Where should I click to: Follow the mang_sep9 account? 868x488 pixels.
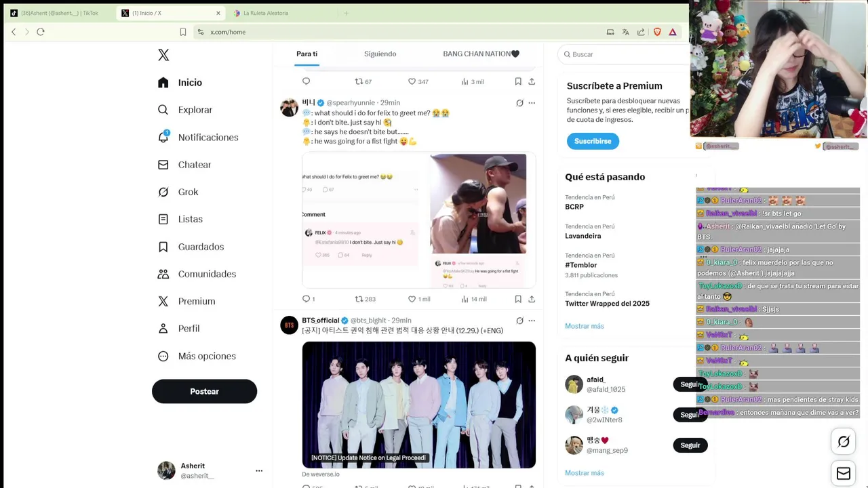click(690, 445)
